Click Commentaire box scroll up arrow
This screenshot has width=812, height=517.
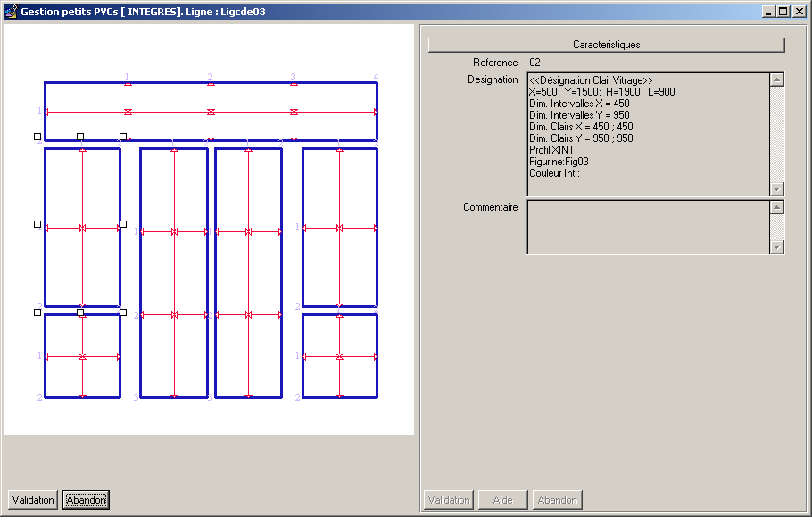[776, 208]
